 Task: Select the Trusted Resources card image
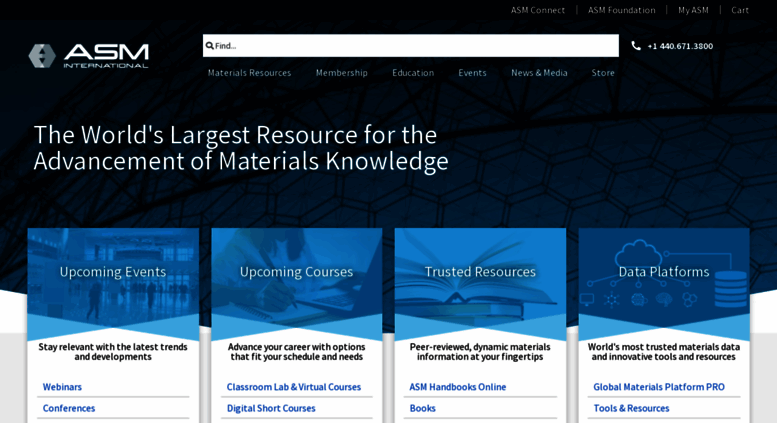480,277
